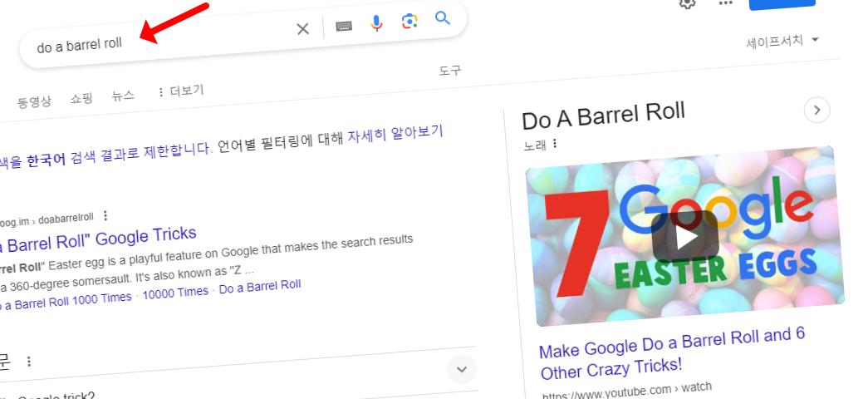Submit search with the magnifying glass icon
This screenshot has width=868, height=399.
coord(442,18)
